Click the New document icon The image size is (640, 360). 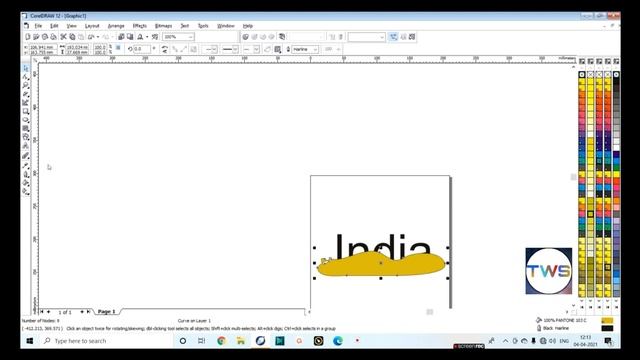point(27,37)
